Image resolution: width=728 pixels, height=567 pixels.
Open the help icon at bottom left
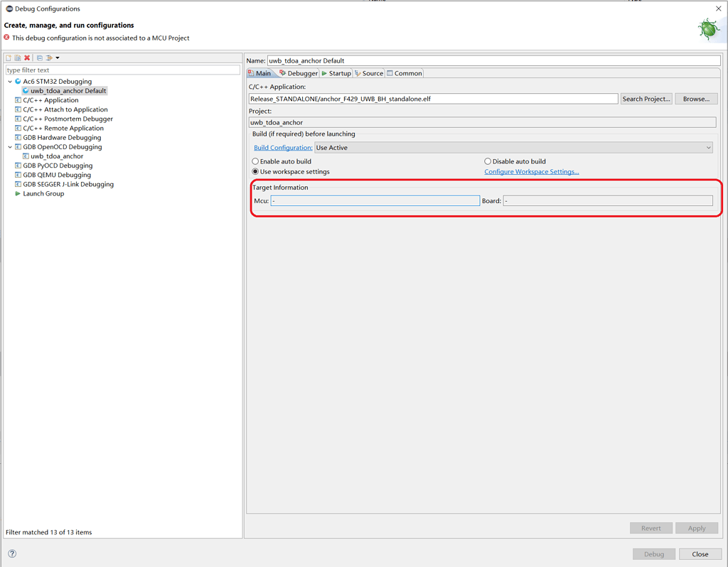pyautogui.click(x=12, y=553)
